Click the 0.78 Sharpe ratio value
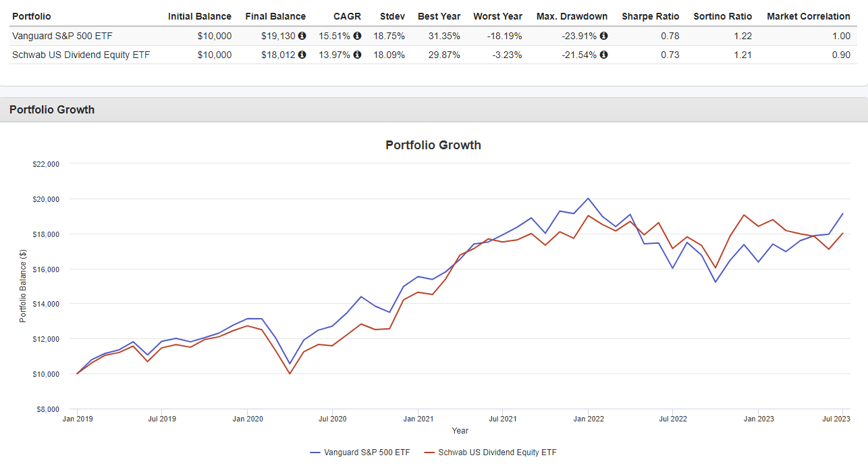This screenshot has width=868, height=466. [670, 36]
